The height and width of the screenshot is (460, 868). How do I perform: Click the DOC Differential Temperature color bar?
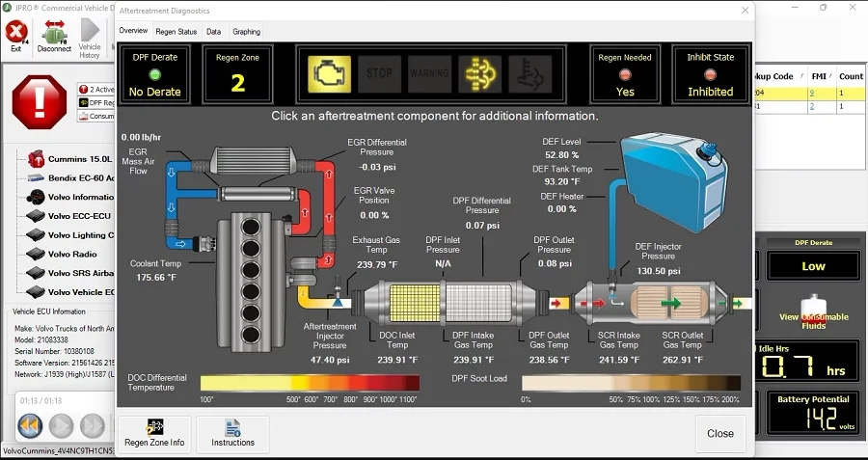[310, 383]
